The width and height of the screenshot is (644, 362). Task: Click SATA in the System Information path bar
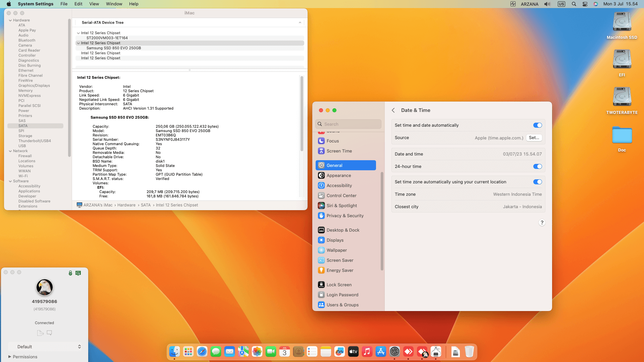point(146,205)
